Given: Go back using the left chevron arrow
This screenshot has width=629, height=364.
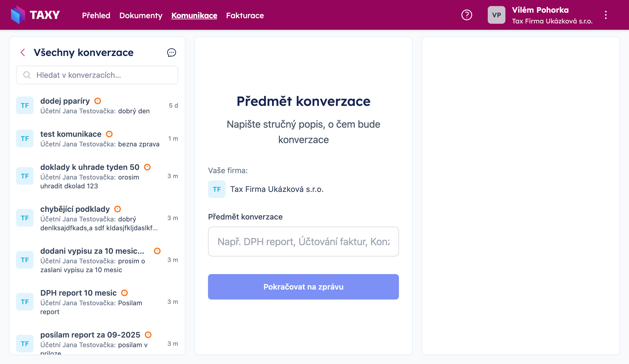Looking at the screenshot, I should click(23, 52).
